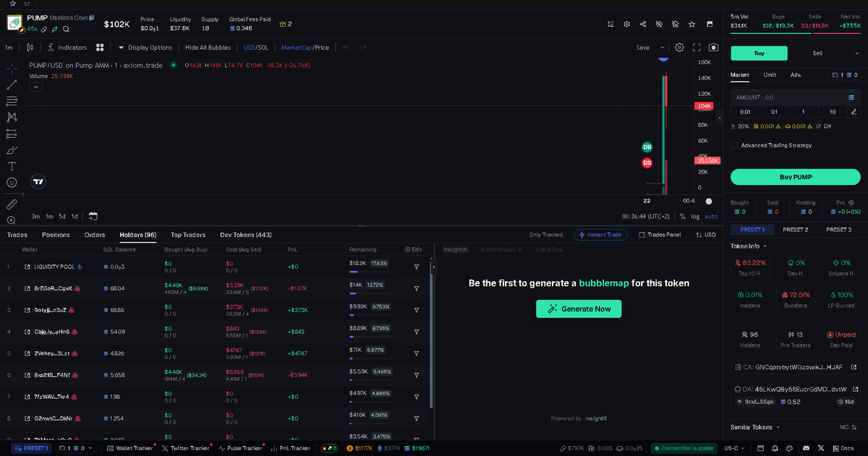
Task: Select the ruler measure tool
Action: [x=12, y=205]
